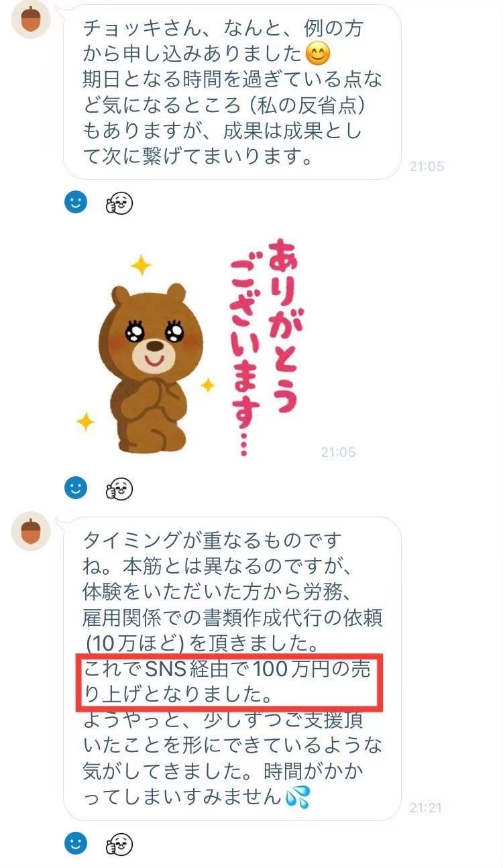Tap the blue smiley reaction below the 21:21 message

coord(76,843)
